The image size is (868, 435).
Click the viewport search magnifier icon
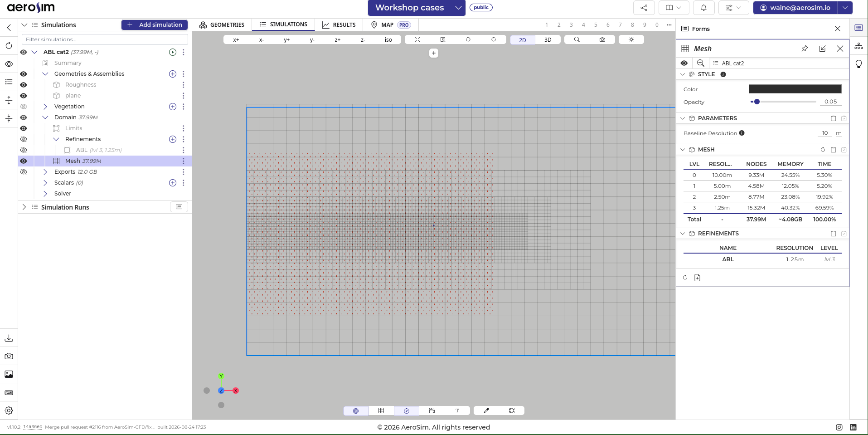click(577, 40)
